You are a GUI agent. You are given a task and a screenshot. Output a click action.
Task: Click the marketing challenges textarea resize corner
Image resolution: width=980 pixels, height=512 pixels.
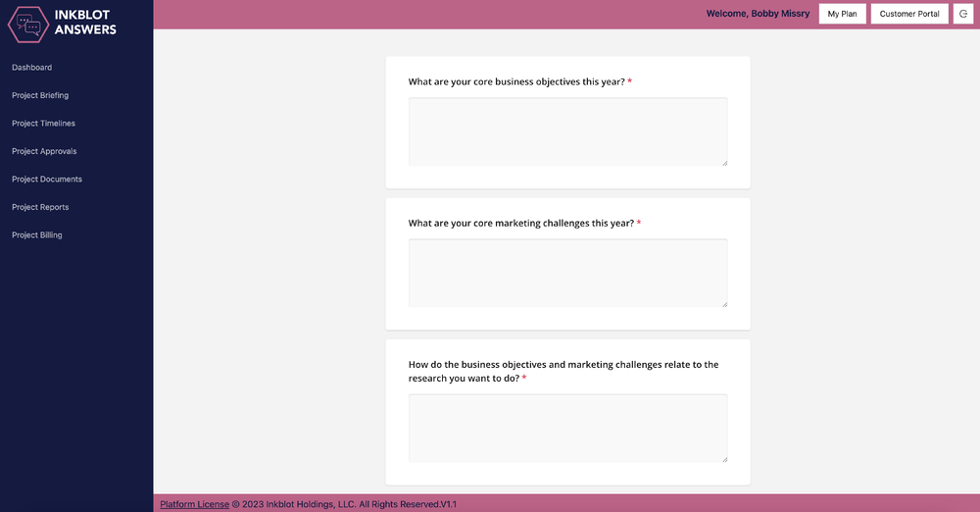coord(724,304)
